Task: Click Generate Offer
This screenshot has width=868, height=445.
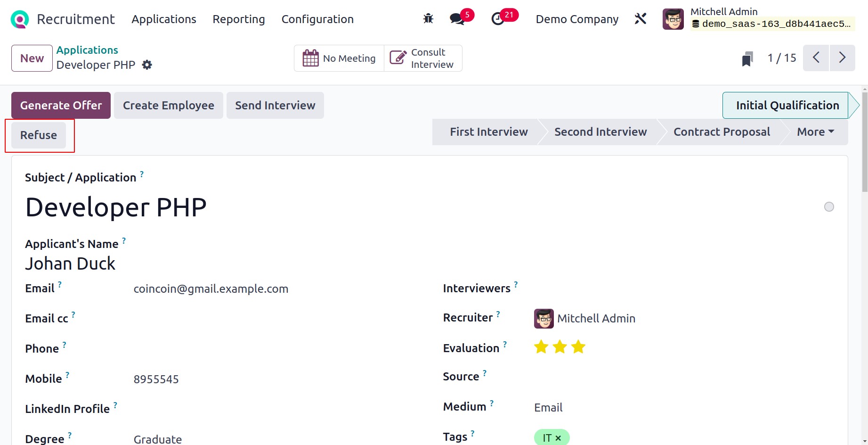Action: tap(61, 105)
